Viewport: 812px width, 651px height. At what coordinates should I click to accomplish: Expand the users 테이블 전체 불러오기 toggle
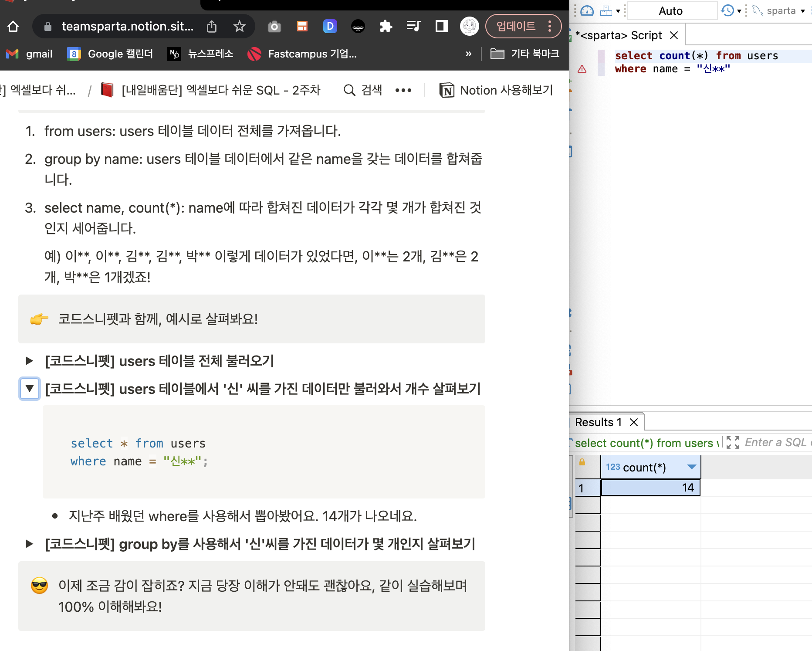29,361
